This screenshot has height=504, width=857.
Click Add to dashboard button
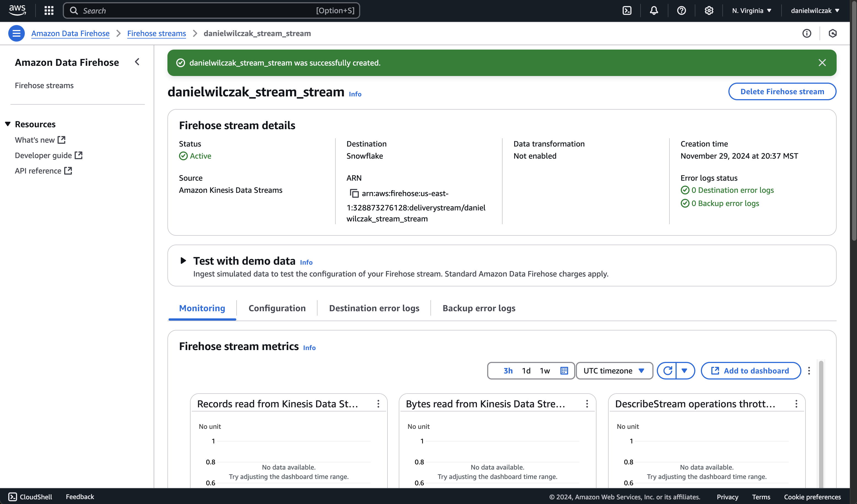pos(750,371)
